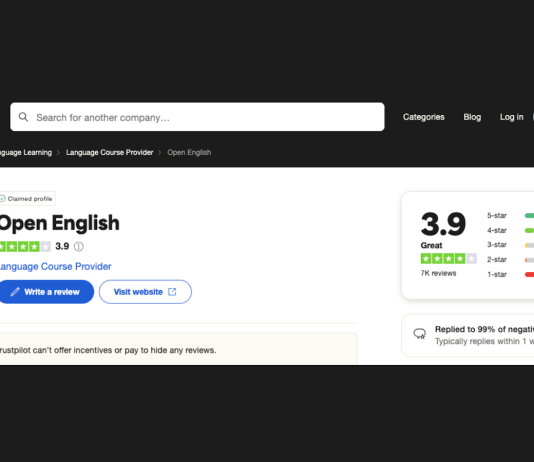Click the magnifying glass search icon

[x=23, y=117]
